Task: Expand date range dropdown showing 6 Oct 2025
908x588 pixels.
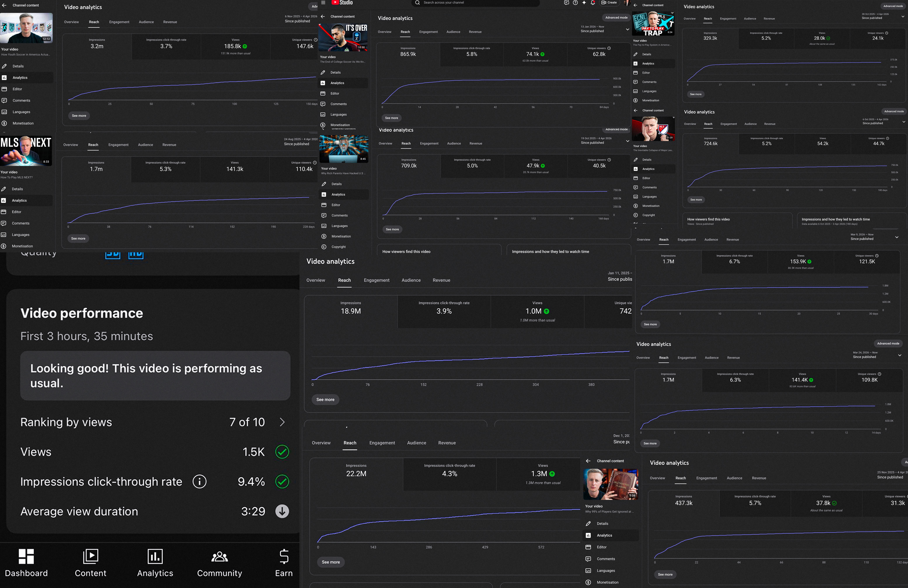Action: click(x=903, y=122)
